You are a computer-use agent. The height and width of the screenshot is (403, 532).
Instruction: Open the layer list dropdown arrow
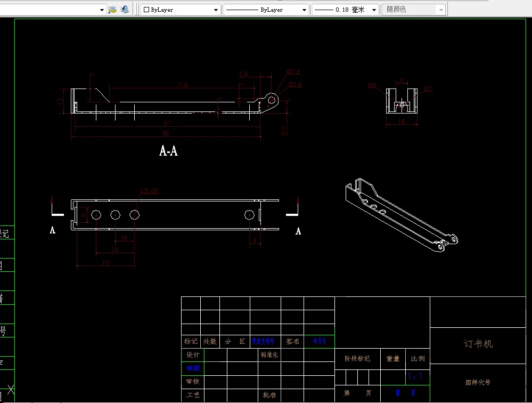(x=101, y=10)
